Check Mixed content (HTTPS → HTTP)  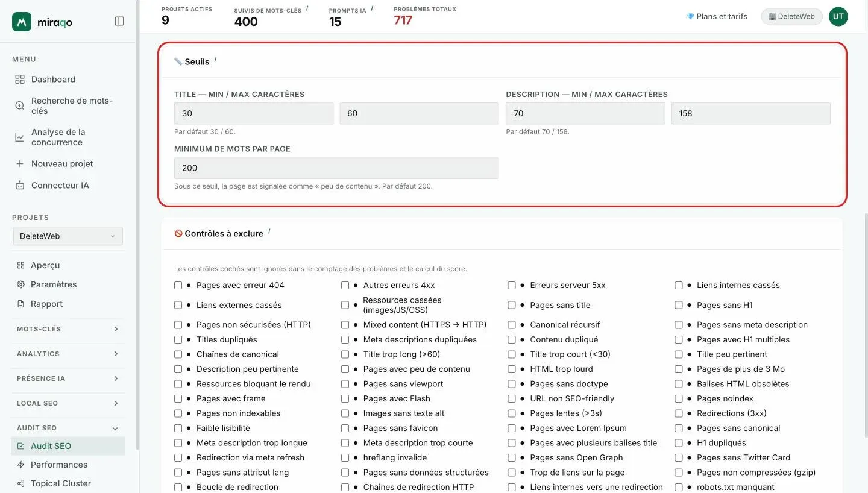click(345, 324)
